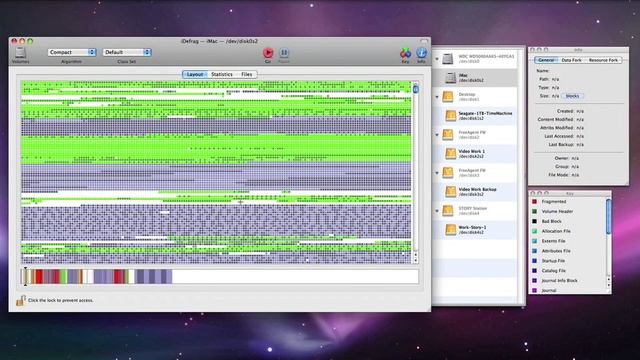
Task: Click the block layout map scrollbar thumb
Action: point(416,89)
